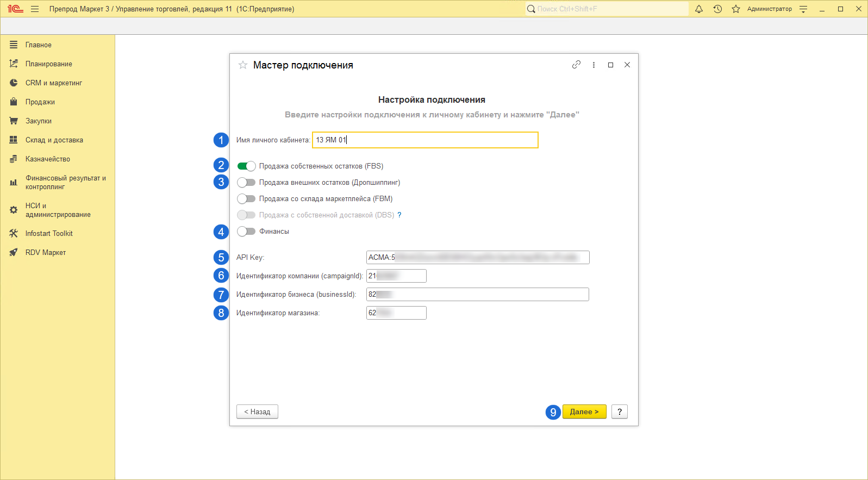The width and height of the screenshot is (868, 480).
Task: Click the Далее button
Action: tap(584, 412)
